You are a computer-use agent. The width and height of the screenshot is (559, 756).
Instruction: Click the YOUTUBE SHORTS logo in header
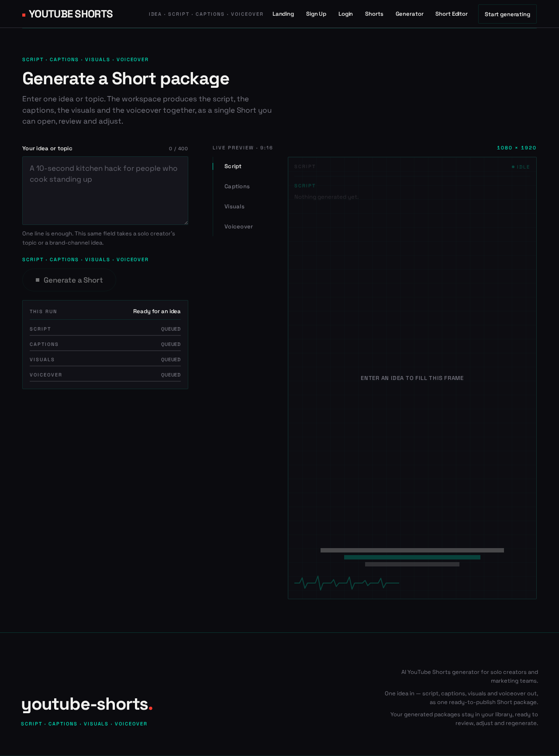pos(68,14)
